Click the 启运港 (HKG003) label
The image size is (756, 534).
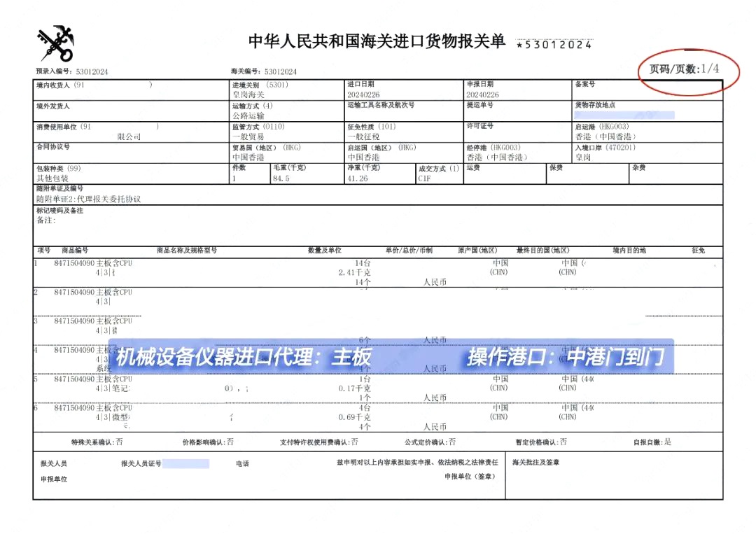click(x=602, y=127)
